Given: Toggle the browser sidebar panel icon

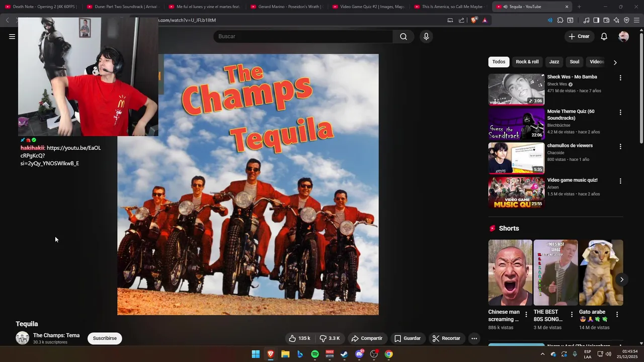Looking at the screenshot, I should tap(596, 20).
